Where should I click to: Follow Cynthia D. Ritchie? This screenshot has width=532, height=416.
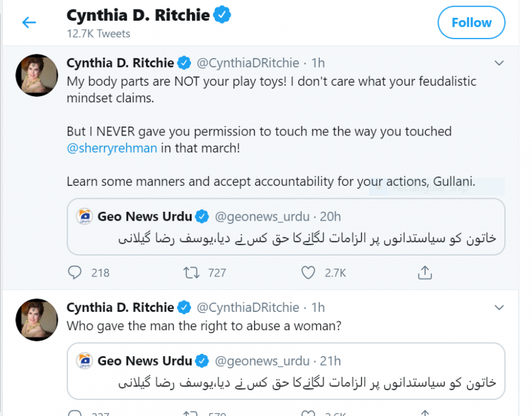coord(471,22)
